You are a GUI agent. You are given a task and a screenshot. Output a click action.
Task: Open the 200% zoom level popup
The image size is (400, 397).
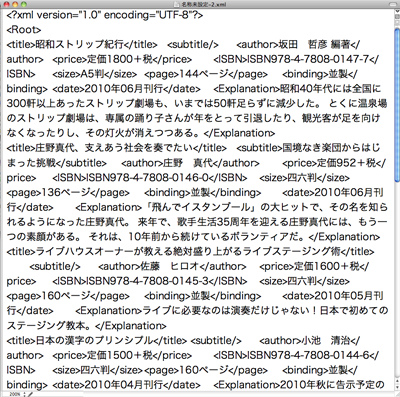[x=14, y=394]
